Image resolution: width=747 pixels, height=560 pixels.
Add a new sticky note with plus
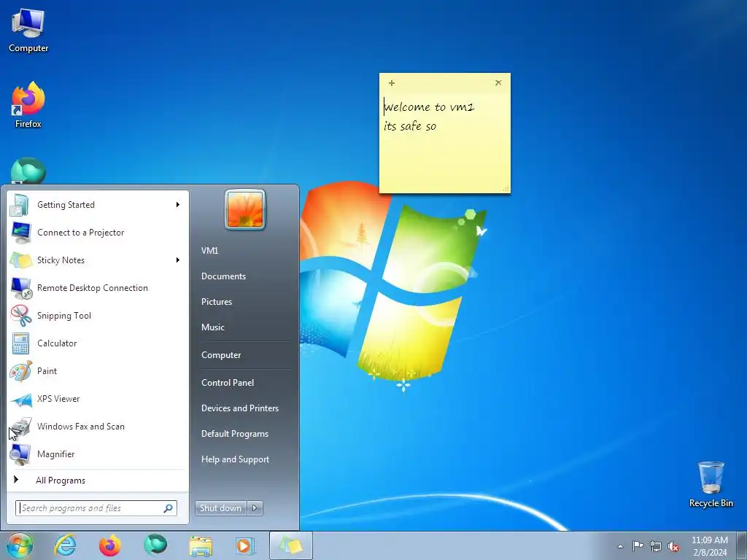point(392,83)
